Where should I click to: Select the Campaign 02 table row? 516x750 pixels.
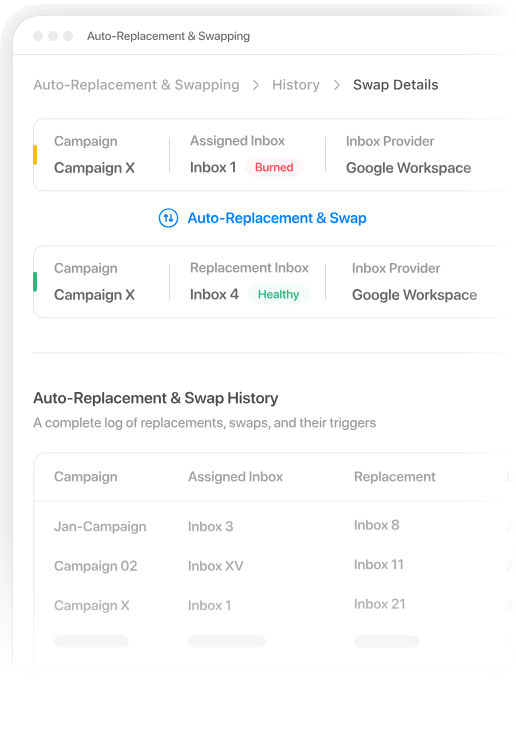tap(274, 566)
